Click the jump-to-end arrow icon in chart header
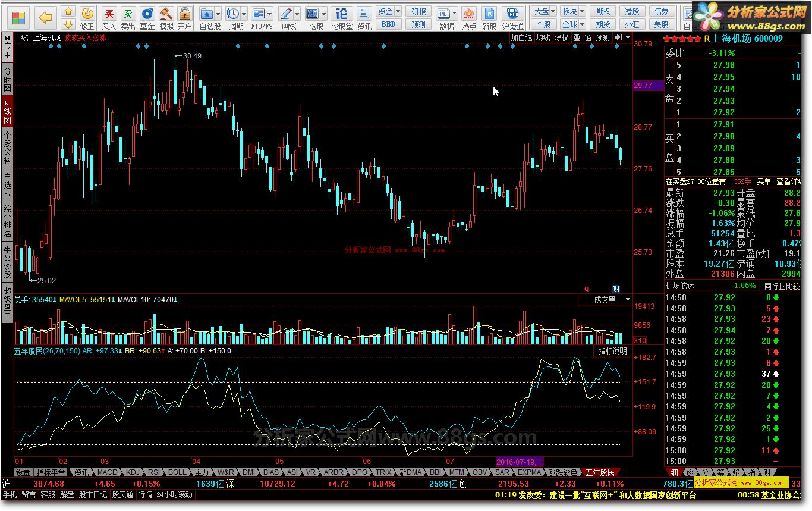Image resolution: width=812 pixels, height=511 pixels. point(618,37)
